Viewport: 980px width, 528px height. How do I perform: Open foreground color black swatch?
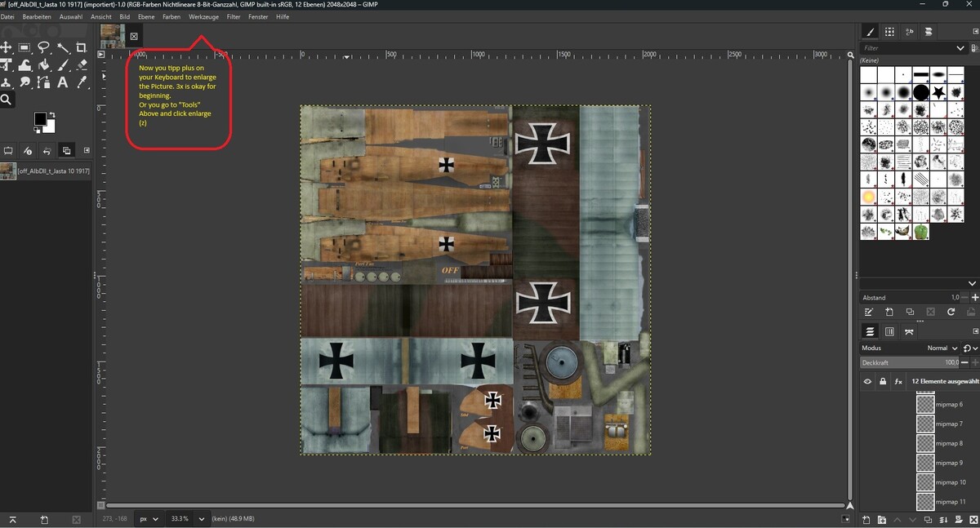(40, 118)
